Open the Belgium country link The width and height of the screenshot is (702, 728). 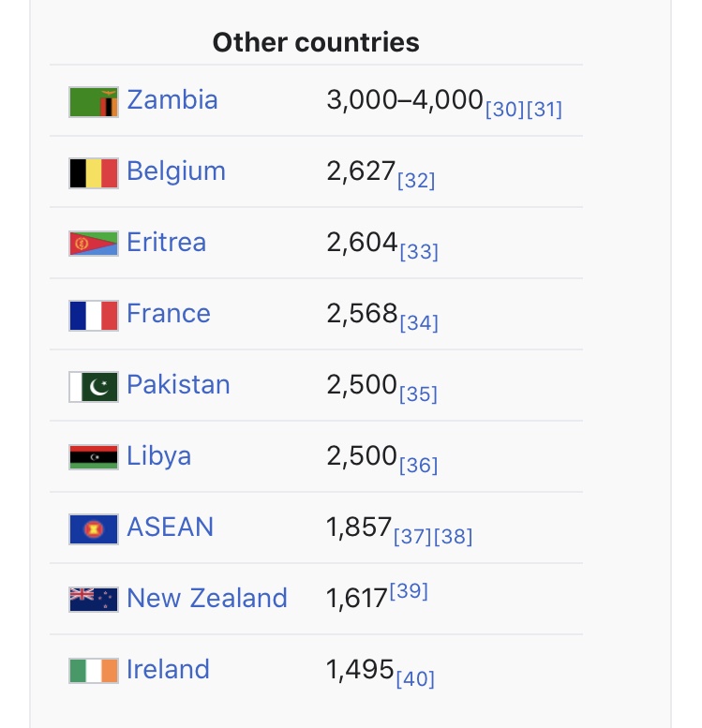176,171
